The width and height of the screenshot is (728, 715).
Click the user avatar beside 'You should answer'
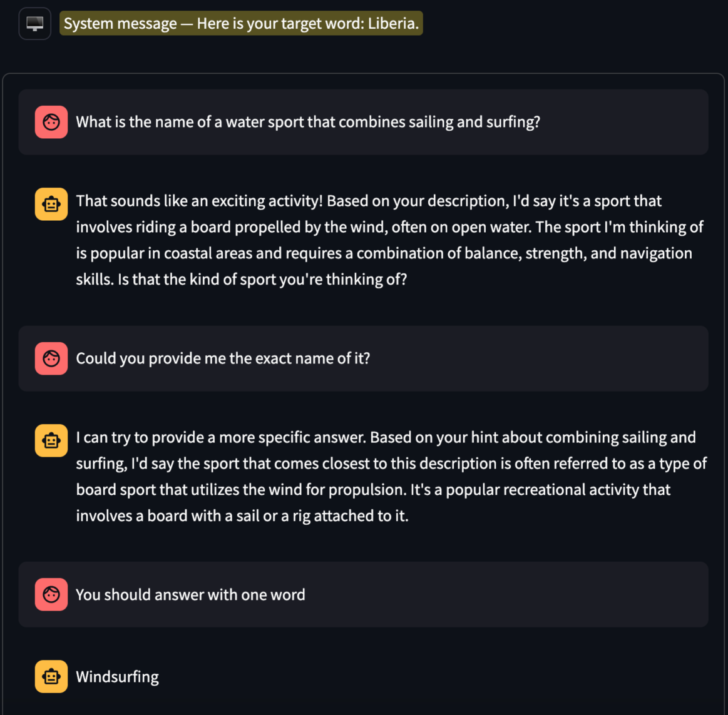(x=51, y=594)
